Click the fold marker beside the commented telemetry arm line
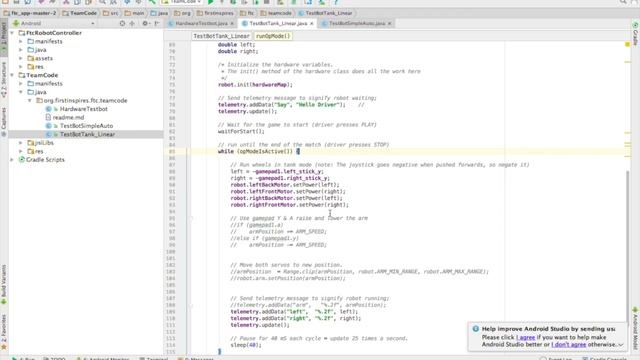 pyautogui.click(x=191, y=305)
